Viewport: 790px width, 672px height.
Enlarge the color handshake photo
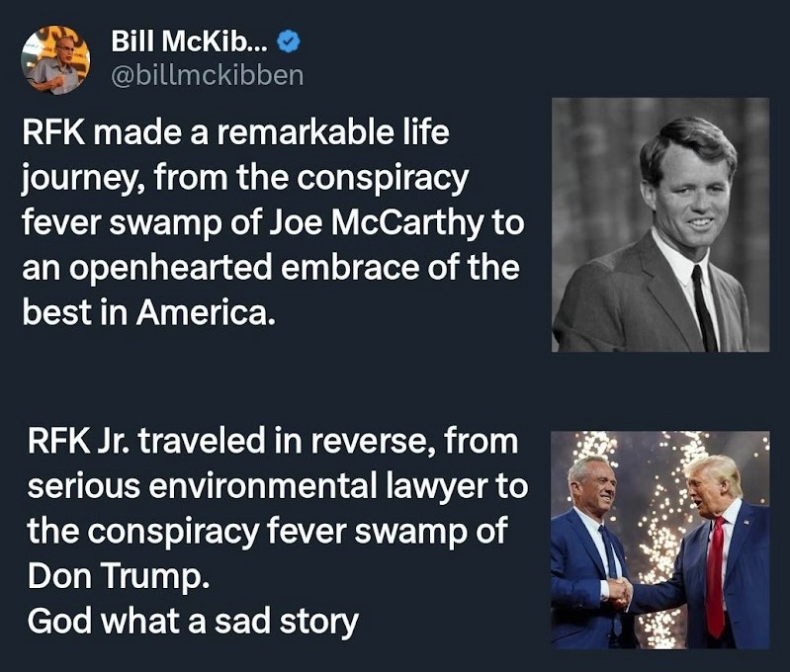[660, 540]
